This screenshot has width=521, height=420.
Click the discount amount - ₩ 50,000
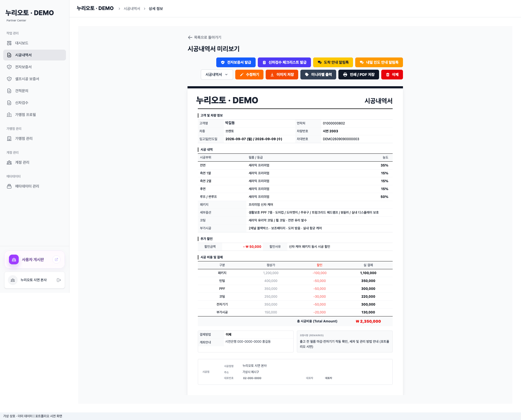point(252,247)
